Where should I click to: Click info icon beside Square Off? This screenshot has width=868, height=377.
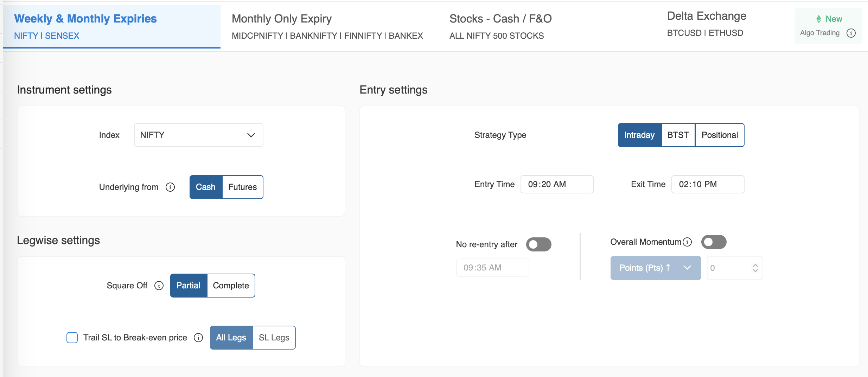pos(159,286)
